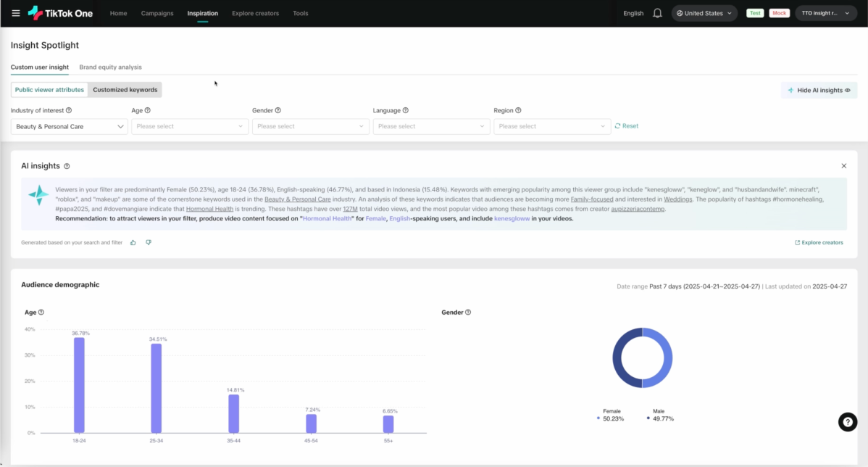Viewport: 868px width, 467px height.
Task: Click the Industry of interest help icon
Action: point(69,111)
